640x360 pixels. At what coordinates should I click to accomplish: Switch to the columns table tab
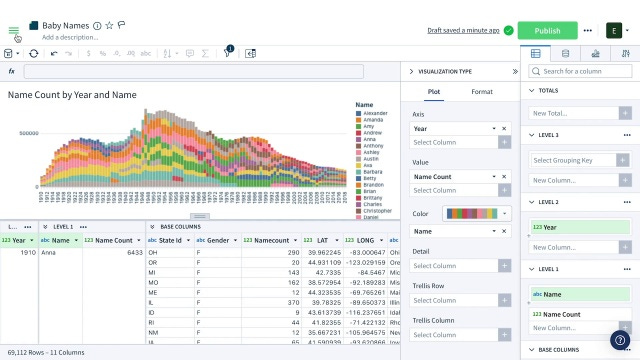click(536, 53)
